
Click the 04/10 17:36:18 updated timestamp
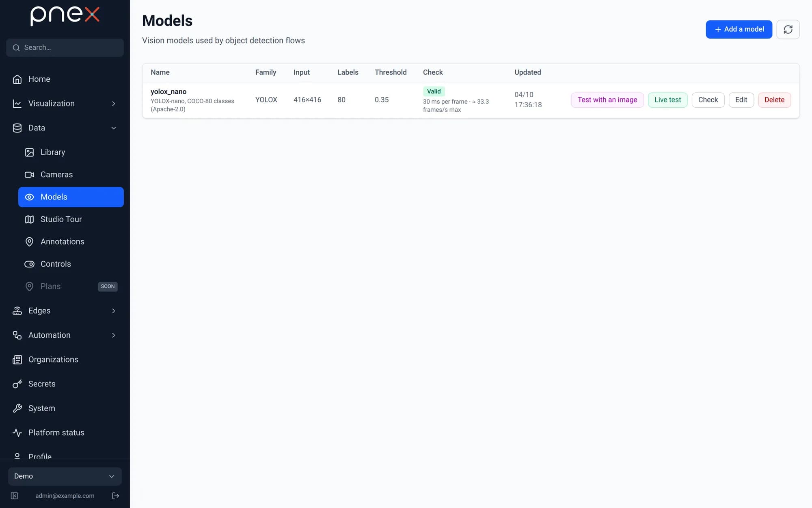click(528, 100)
